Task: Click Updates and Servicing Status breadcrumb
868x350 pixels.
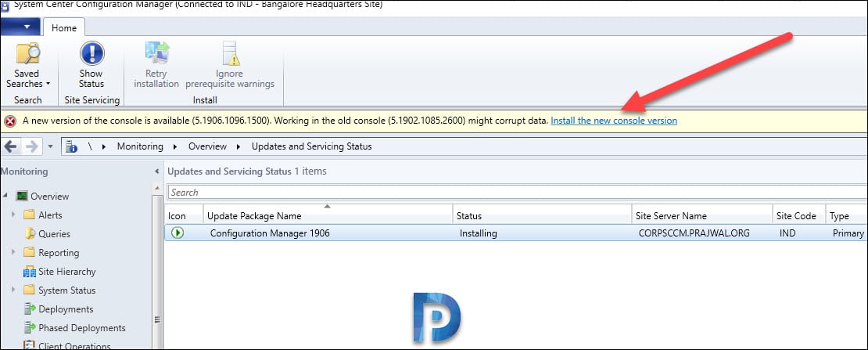Action: [x=312, y=146]
